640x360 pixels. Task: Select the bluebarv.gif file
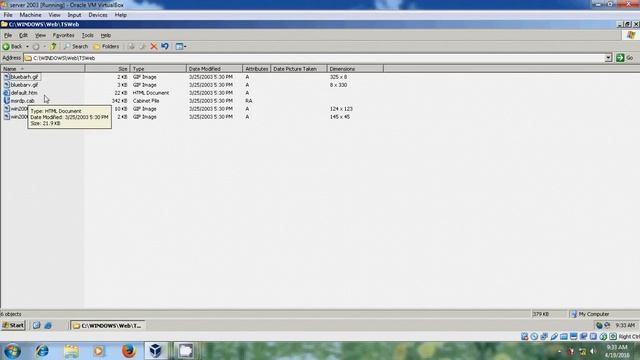[x=24, y=85]
